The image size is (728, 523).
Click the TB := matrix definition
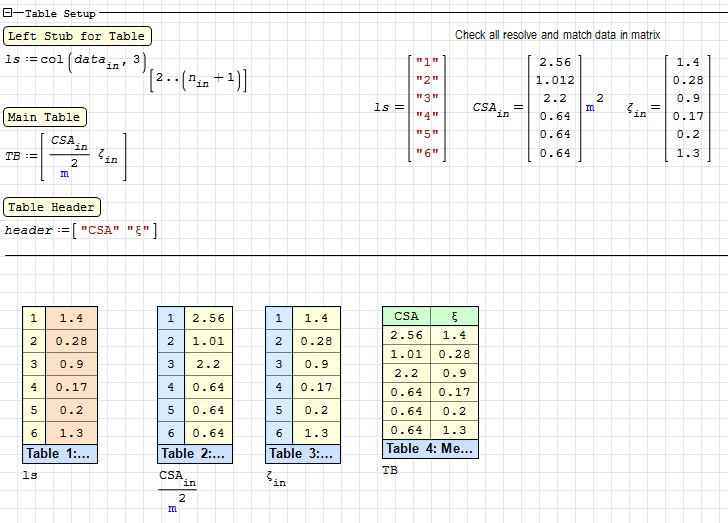click(x=66, y=157)
